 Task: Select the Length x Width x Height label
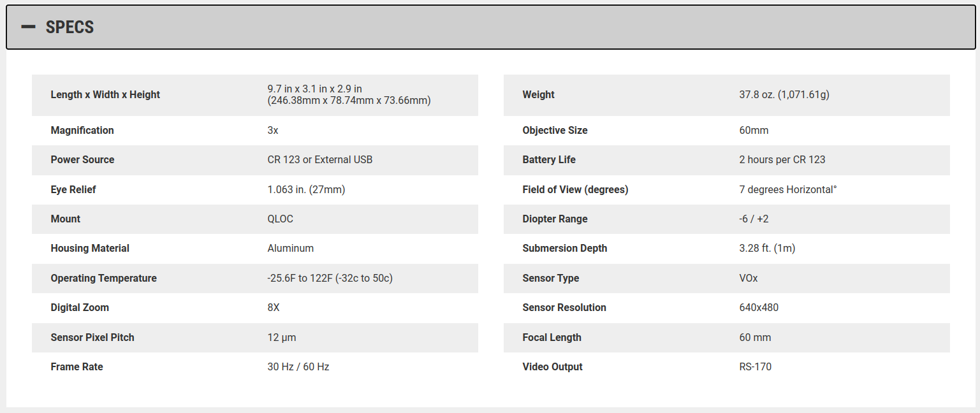pos(105,95)
